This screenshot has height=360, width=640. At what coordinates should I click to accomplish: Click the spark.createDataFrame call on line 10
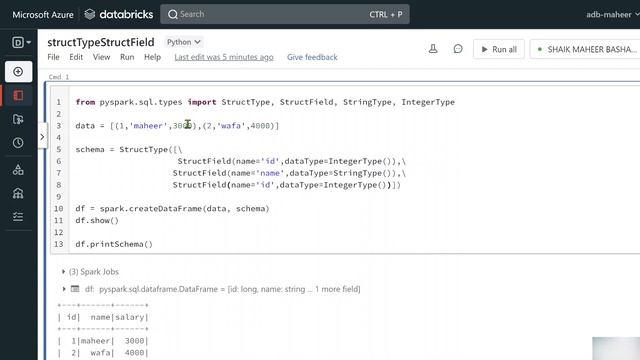click(184, 209)
